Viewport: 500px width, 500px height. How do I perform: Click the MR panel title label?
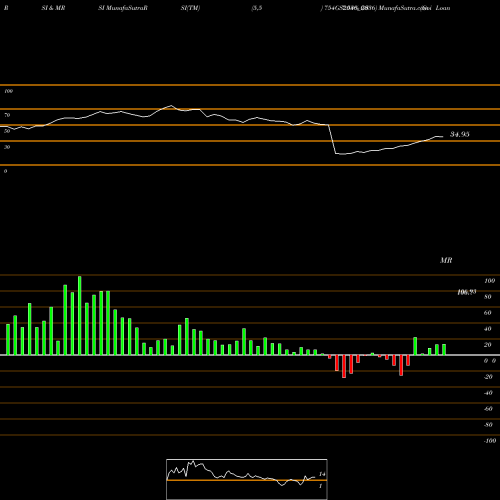(x=446, y=260)
